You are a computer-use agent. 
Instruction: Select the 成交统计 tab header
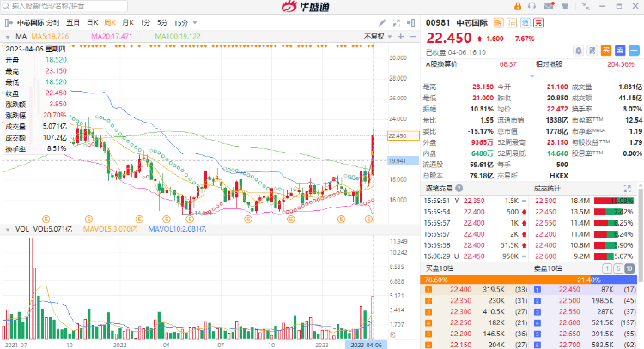coord(547,189)
